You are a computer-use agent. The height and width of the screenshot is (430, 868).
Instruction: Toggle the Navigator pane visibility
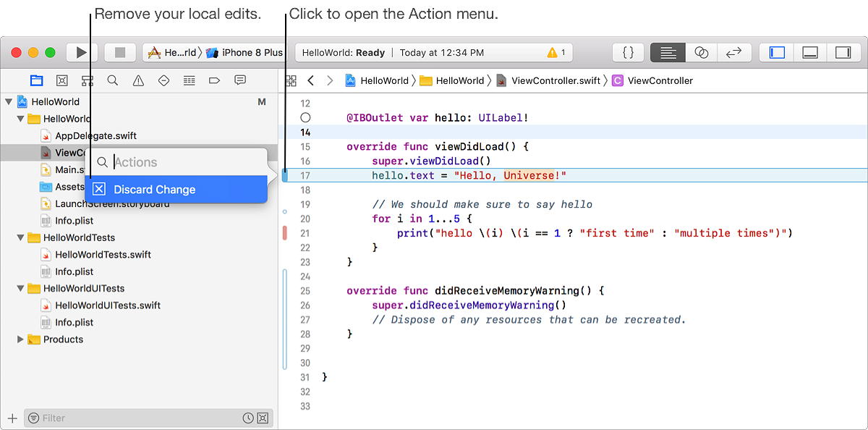coord(777,53)
